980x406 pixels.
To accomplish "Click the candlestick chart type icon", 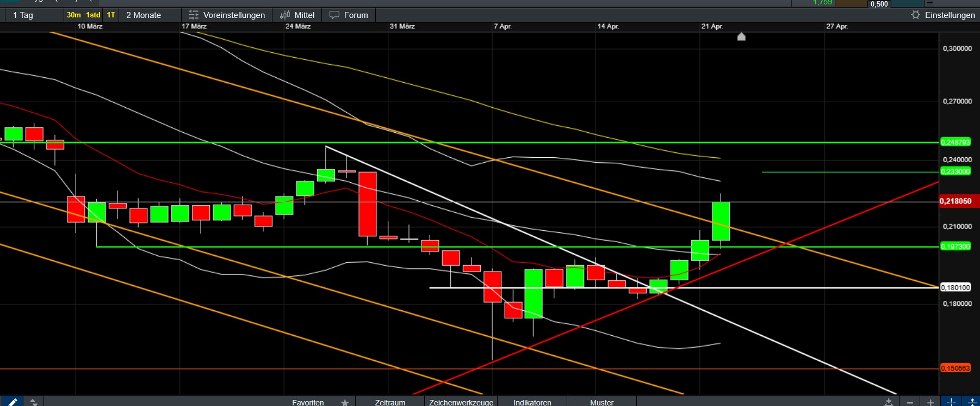I will tap(285, 15).
